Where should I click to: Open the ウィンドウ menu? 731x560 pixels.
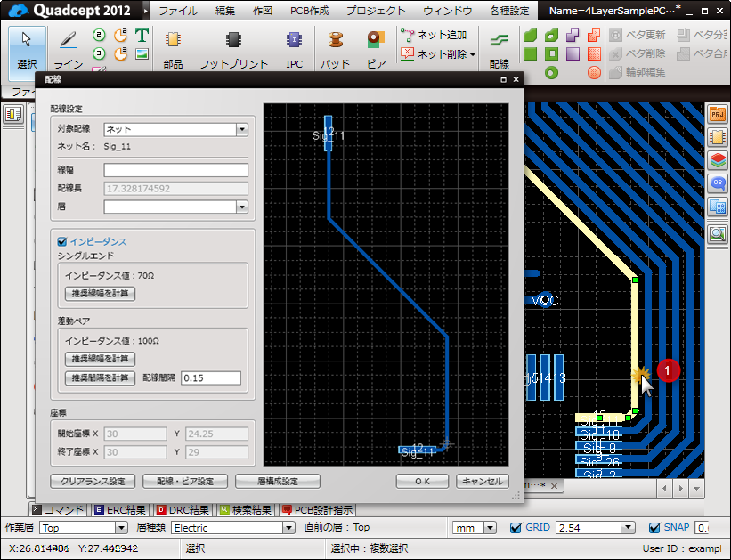pos(447,11)
